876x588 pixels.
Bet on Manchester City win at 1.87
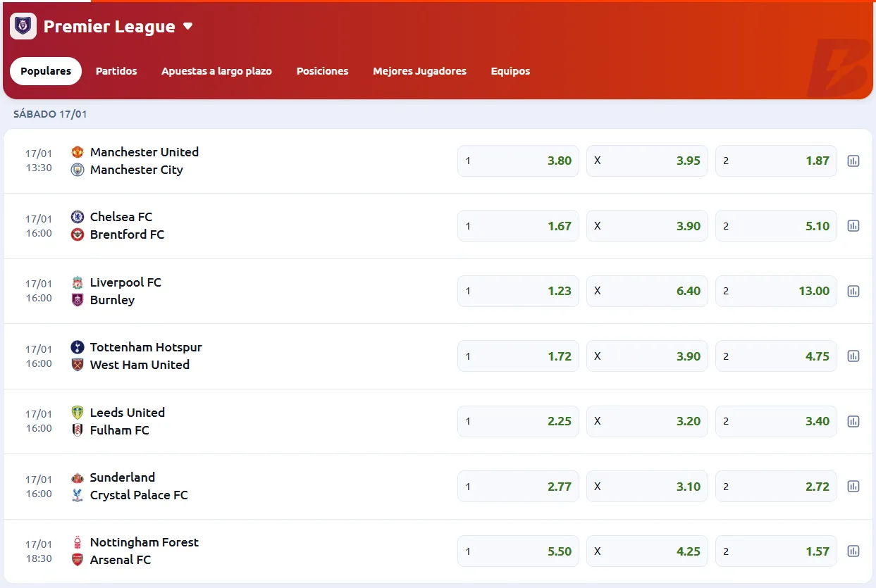(776, 161)
